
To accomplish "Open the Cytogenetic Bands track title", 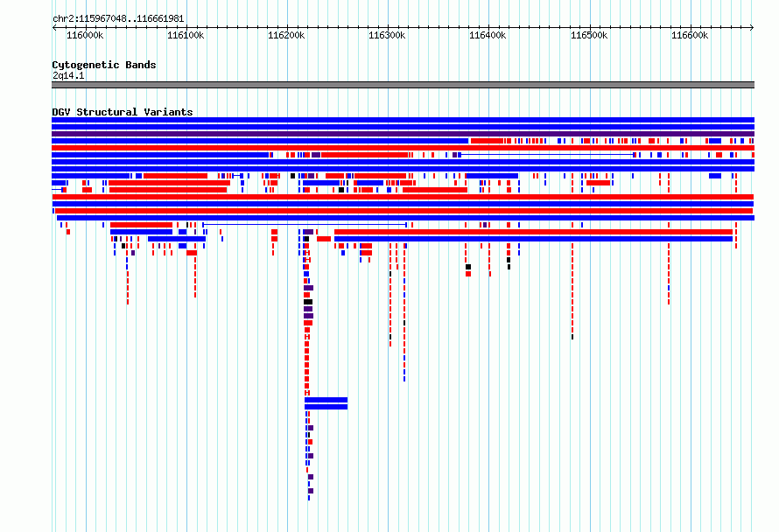I will tap(104, 65).
